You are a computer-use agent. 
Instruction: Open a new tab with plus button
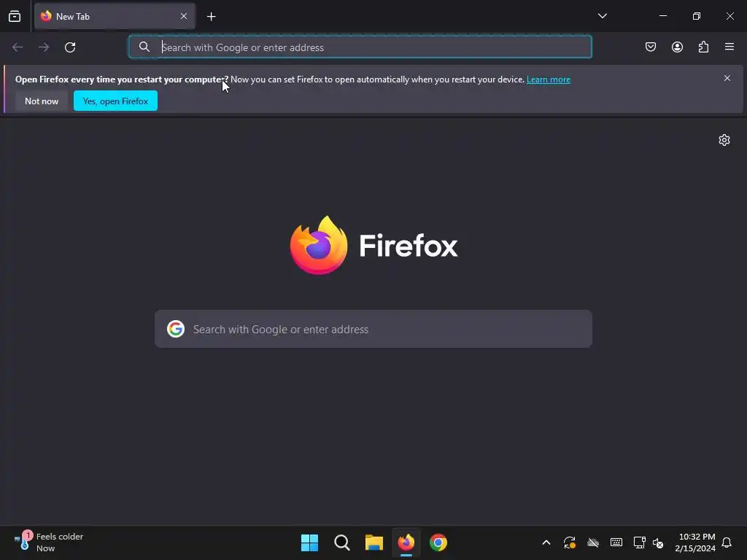click(x=211, y=17)
